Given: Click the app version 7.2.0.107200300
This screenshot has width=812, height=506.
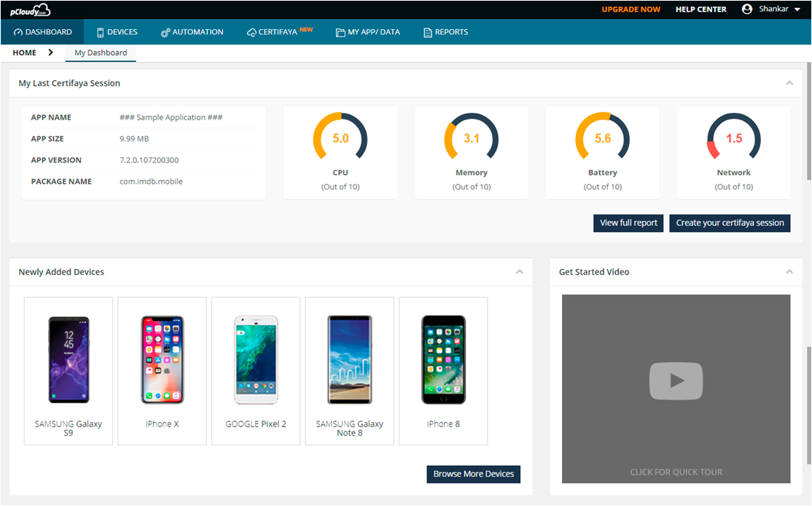Looking at the screenshot, I should click(149, 160).
